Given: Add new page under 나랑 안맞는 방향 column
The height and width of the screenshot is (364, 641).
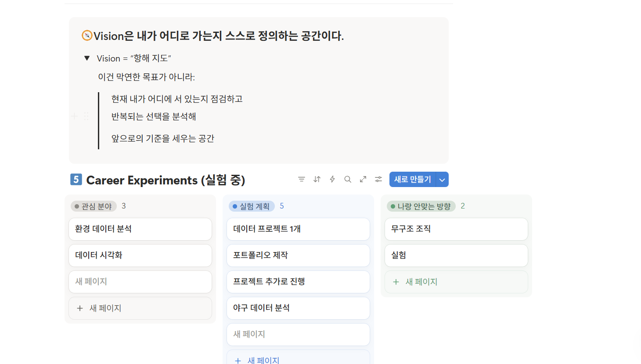Looking at the screenshot, I should coord(456,282).
